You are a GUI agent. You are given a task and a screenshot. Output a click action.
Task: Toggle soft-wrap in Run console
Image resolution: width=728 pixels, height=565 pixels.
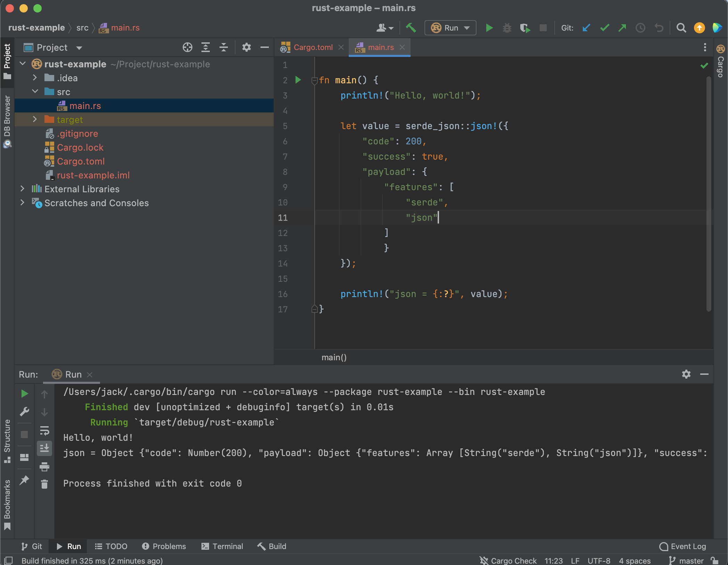(x=44, y=431)
